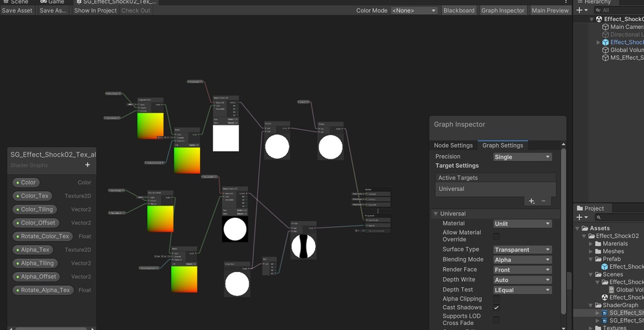Click the Project panel create plus icon
The height and width of the screenshot is (330, 644).
[579, 217]
